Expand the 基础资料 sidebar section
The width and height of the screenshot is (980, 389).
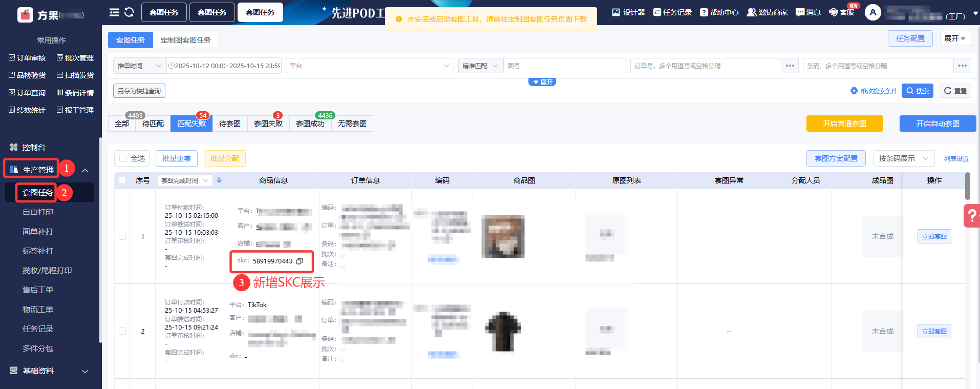point(85,371)
